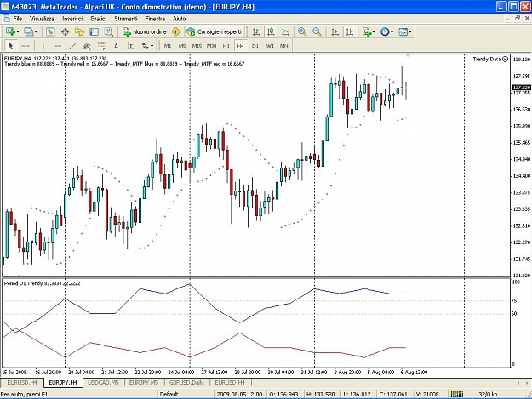Click status bar value 'V: 21008'
Image resolution: width=532 pixels, height=399 pixels.
tap(427, 394)
